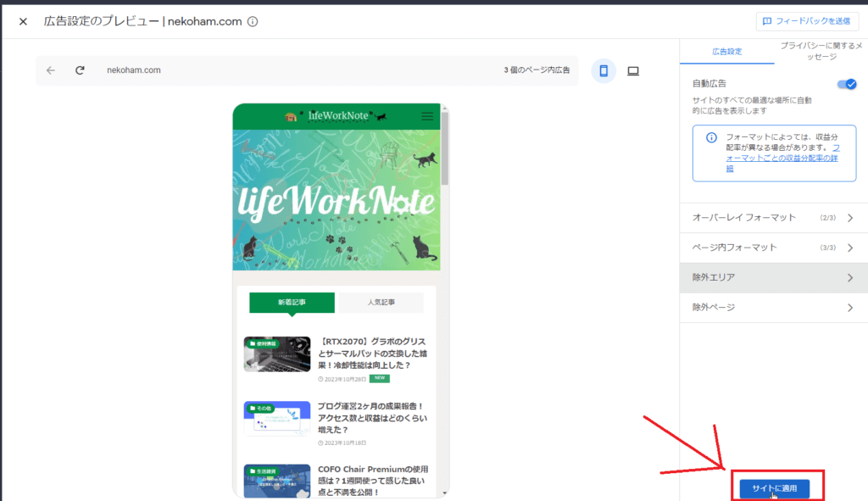868x501 pixels.
Task: Select the 新着記事 tab in preview
Action: 292,303
